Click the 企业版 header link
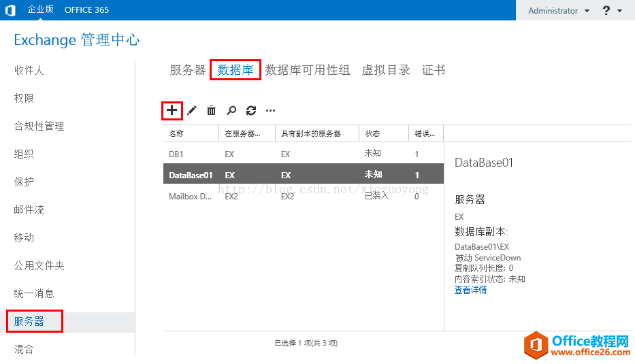The height and width of the screenshot is (364, 635). coord(41,10)
